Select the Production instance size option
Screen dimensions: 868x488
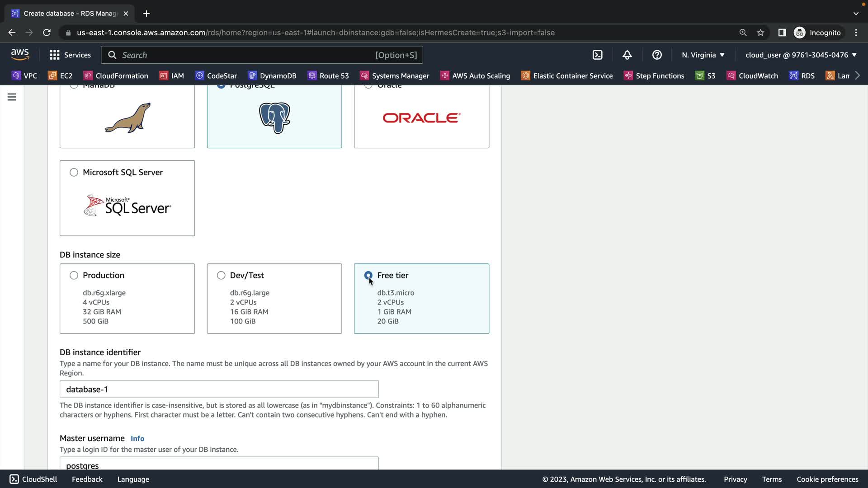click(x=74, y=275)
